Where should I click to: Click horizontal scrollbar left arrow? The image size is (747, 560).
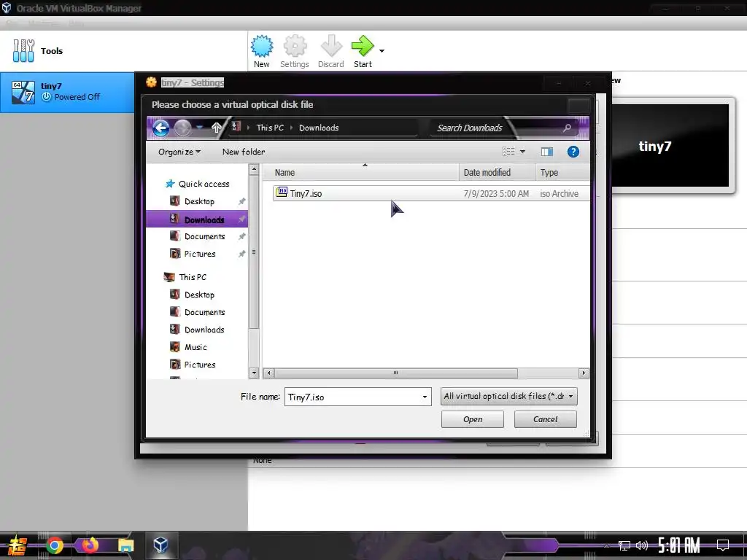click(x=268, y=373)
